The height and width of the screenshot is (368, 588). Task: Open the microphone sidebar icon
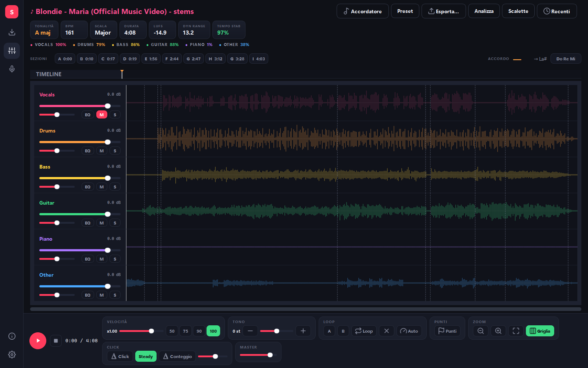12,69
